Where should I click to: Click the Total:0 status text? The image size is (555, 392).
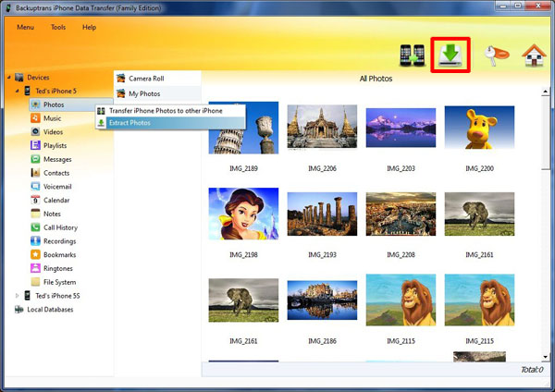532,370
